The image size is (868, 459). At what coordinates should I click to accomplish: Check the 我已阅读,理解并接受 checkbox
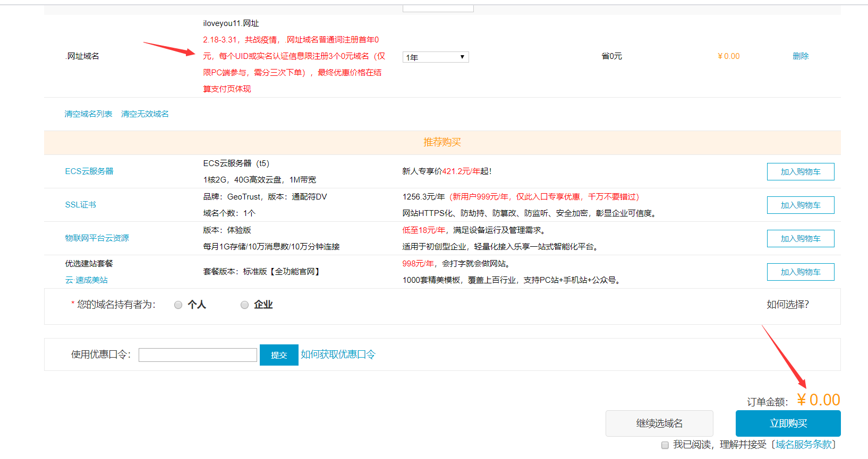point(665,445)
